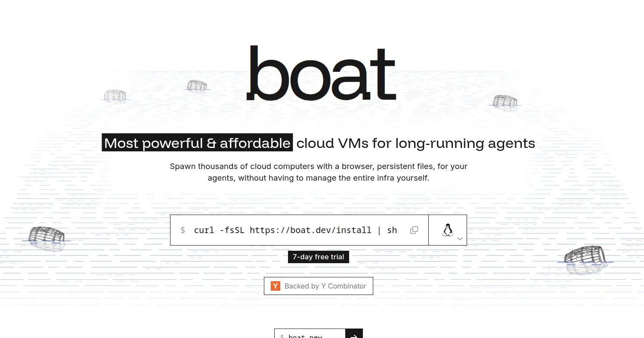Click the "Spawn thousands of cloud computers" paragraph
Image resolution: width=644 pixels, height=338 pixels.
click(319, 172)
